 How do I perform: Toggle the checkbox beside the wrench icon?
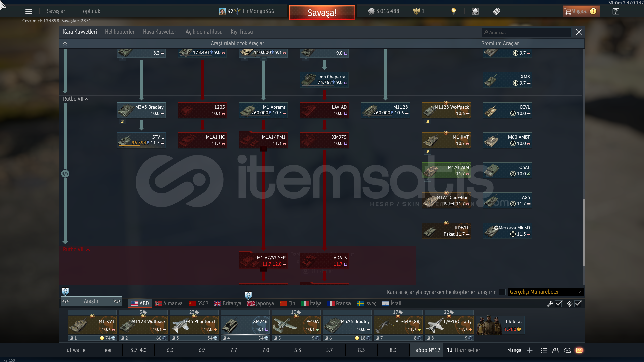[559, 304]
